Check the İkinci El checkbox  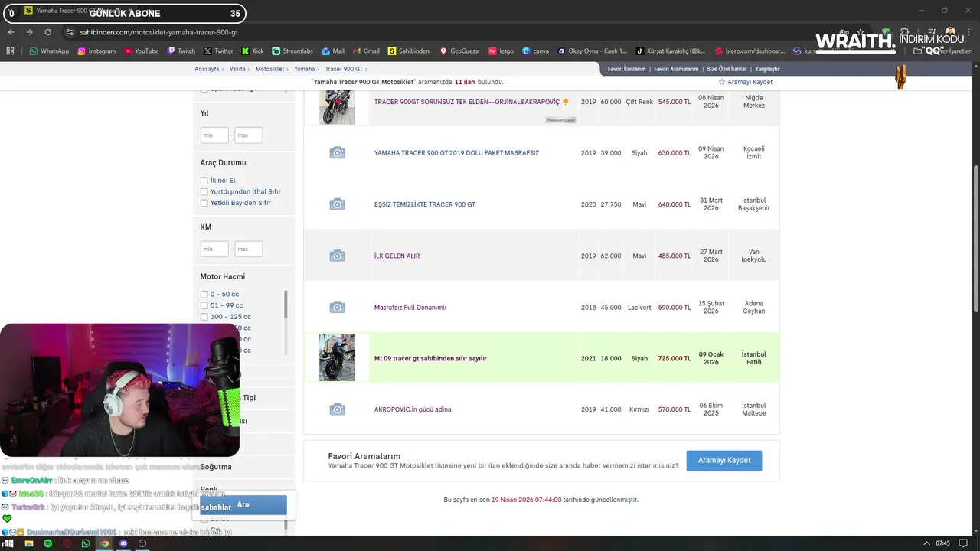click(204, 181)
